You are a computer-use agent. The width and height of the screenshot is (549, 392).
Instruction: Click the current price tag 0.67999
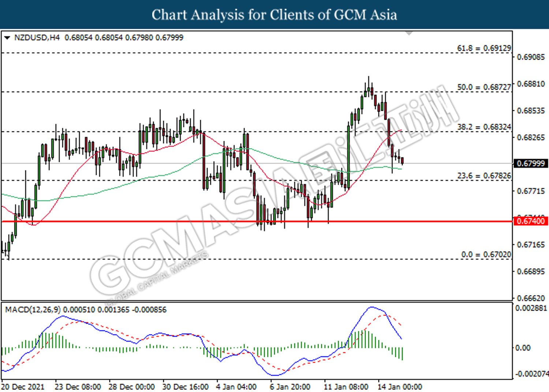[531, 163]
